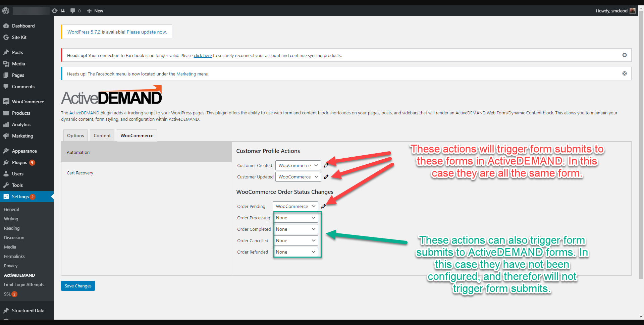Viewport: 644px width, 325px height.
Task: Click the Tools wrench icon
Action: coord(6,185)
